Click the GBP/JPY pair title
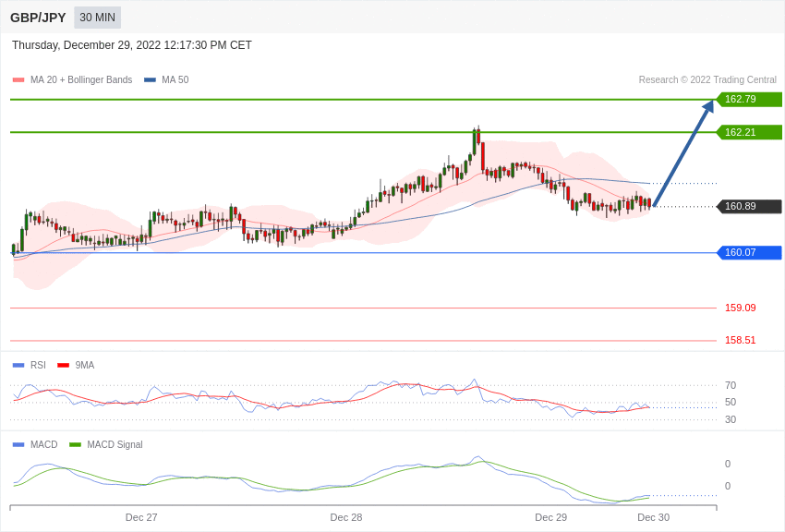This screenshot has height=532, width=785. 38,18
